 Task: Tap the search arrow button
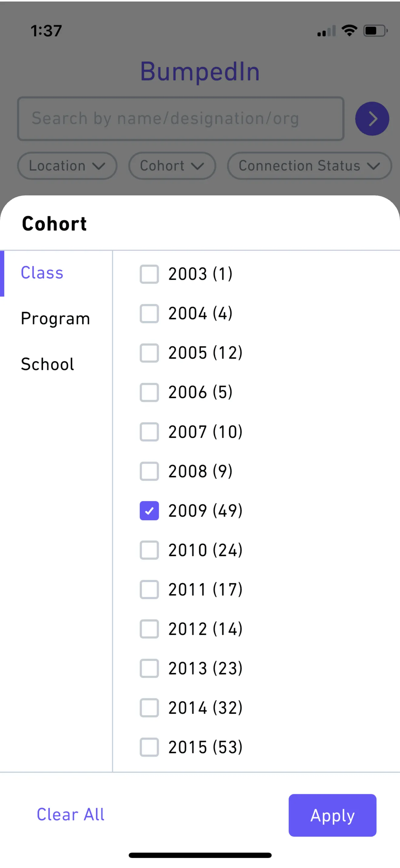[372, 119]
